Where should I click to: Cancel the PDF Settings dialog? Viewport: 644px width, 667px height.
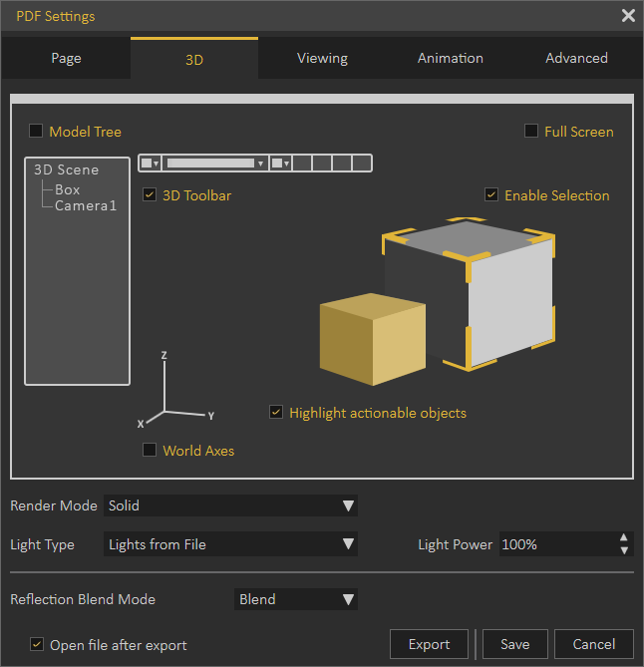pos(594,644)
